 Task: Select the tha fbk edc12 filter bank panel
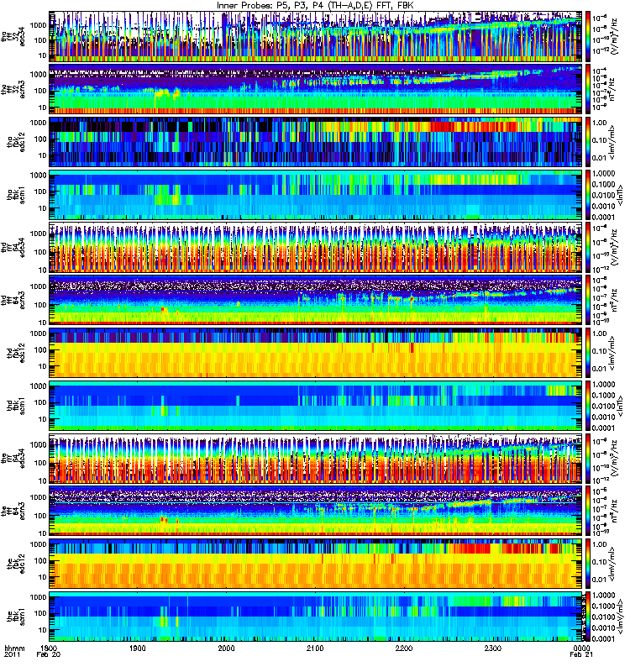[x=316, y=141]
